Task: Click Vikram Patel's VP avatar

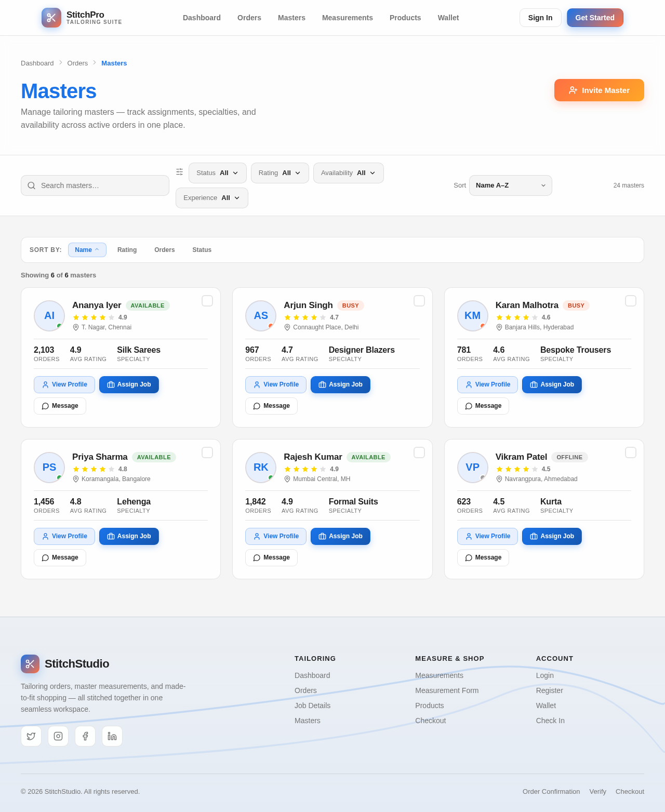Action: [x=473, y=468]
